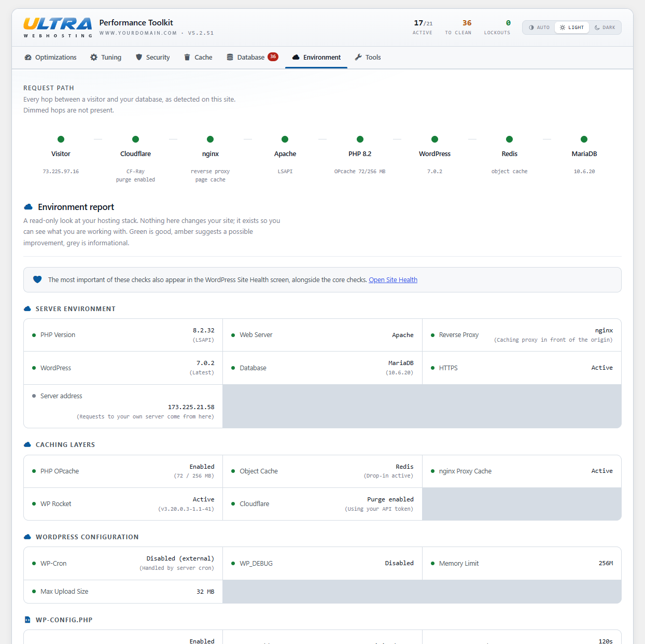The height and width of the screenshot is (644, 645).
Task: Click the WP_DEBUG Disabled cell
Action: 322,563
